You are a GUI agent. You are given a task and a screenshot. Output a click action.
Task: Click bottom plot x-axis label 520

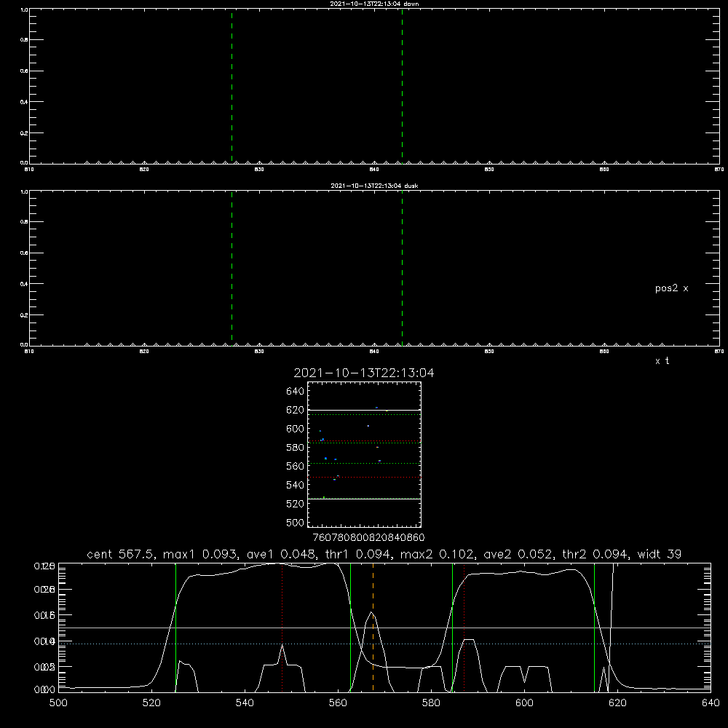[x=151, y=703]
